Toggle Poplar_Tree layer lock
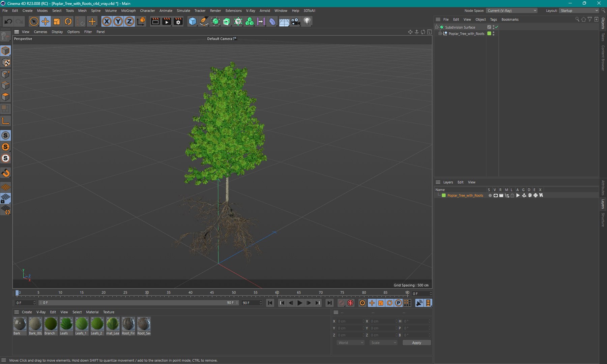 point(512,195)
